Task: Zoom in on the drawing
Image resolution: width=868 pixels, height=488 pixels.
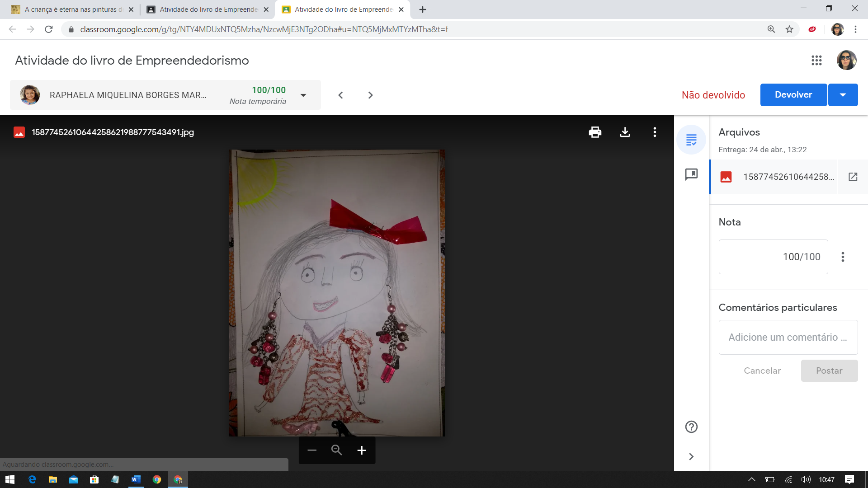Action: (x=362, y=450)
